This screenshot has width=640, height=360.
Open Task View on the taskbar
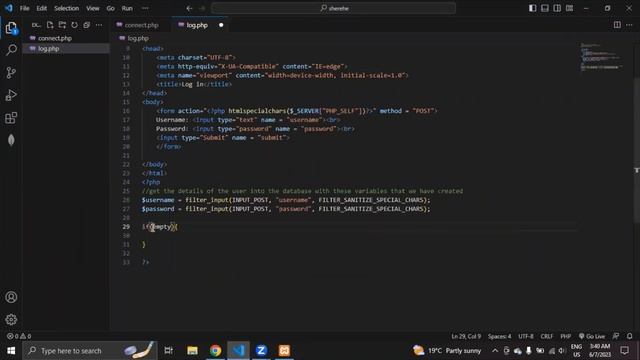[x=168, y=351]
